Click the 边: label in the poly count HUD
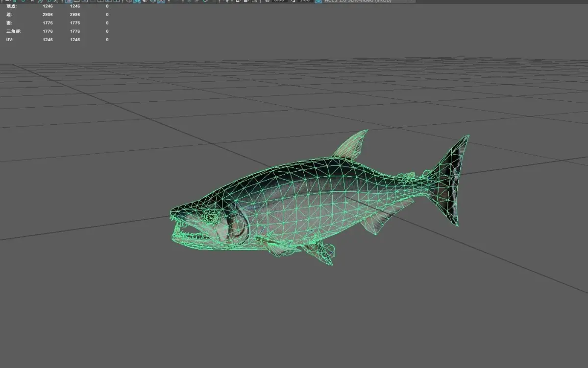 (9, 14)
